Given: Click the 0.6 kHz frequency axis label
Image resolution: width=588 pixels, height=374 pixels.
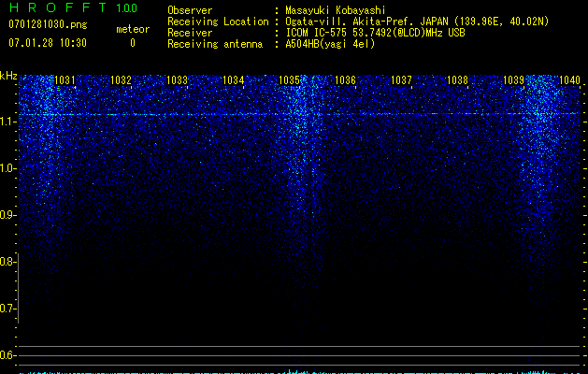Looking at the screenshot, I should click(7, 355).
